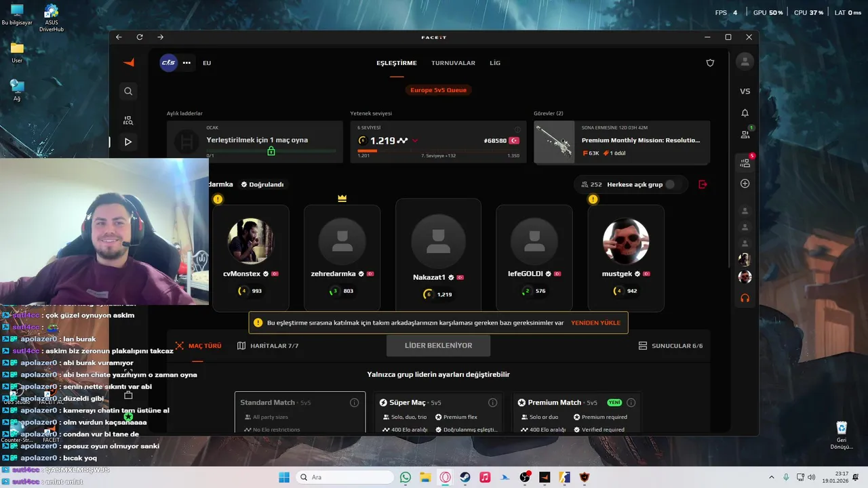Click the YENİDEN YÜKLE link
Viewport: 868px width, 488px height.
pos(595,323)
